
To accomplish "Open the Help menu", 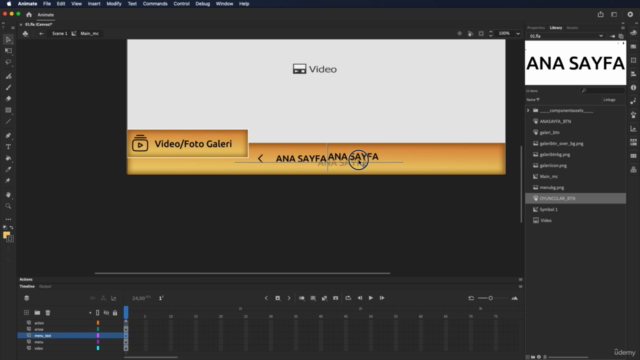I will pos(244,4).
